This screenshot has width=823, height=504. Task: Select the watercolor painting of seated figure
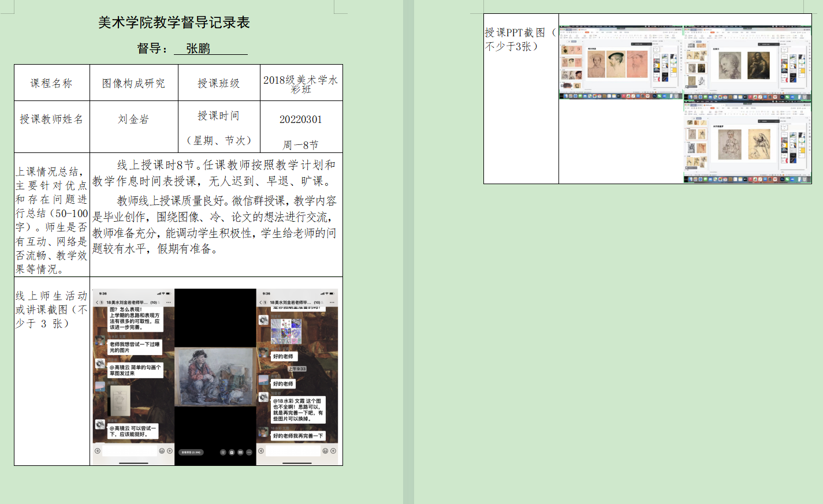tap(215, 378)
